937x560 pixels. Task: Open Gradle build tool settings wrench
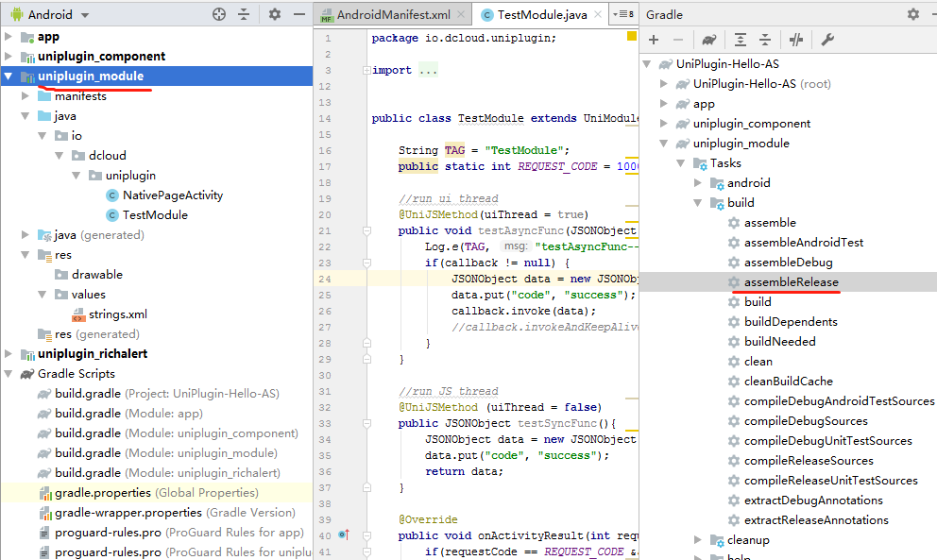(827, 40)
